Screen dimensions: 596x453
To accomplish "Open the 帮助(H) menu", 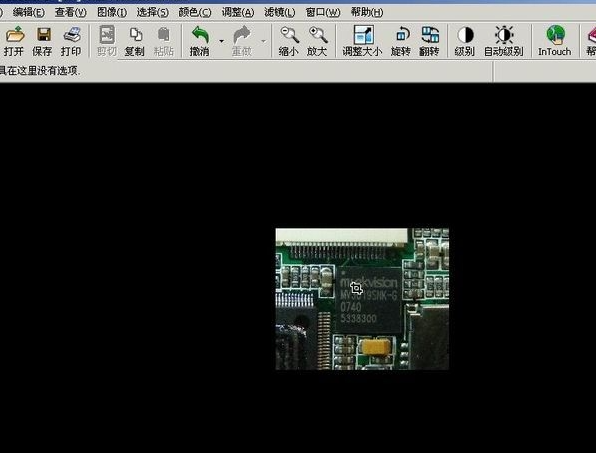I will tap(367, 13).
